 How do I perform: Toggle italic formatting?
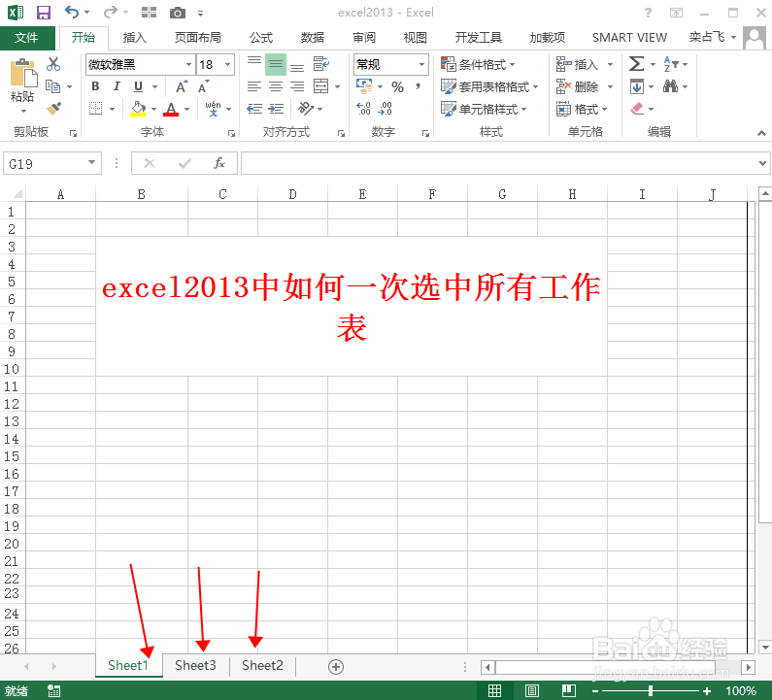click(117, 86)
